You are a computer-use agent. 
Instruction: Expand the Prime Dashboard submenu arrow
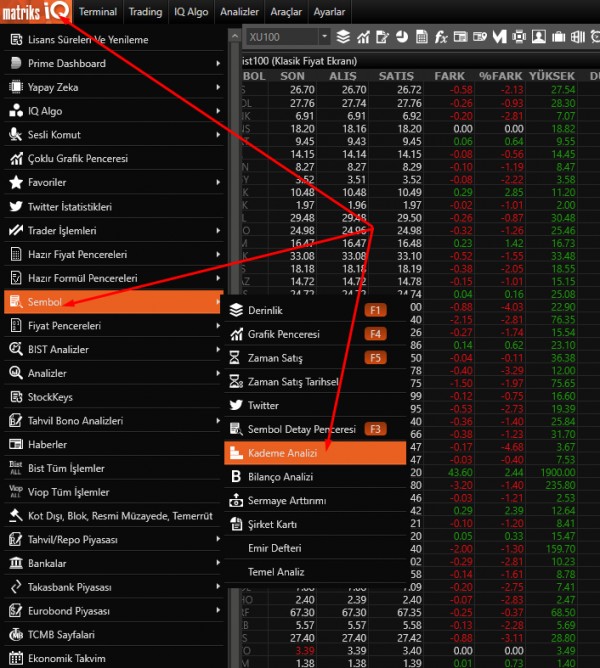[x=218, y=63]
